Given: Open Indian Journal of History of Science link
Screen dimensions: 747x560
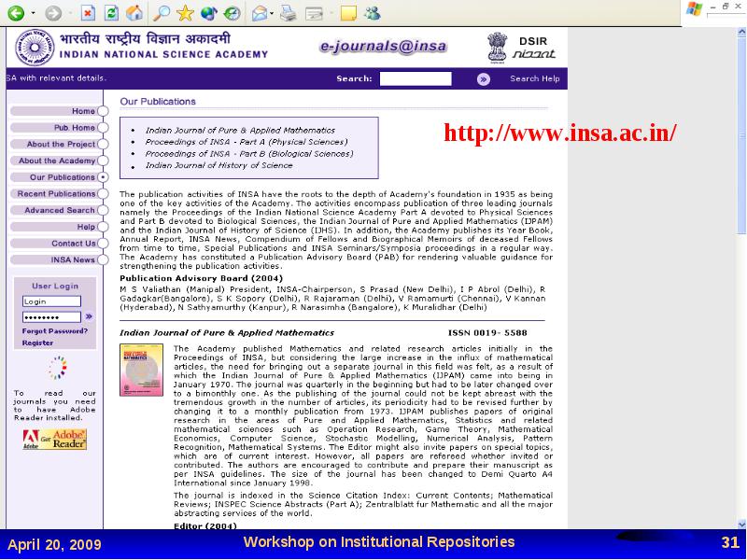Looking at the screenshot, I should click(219, 165).
